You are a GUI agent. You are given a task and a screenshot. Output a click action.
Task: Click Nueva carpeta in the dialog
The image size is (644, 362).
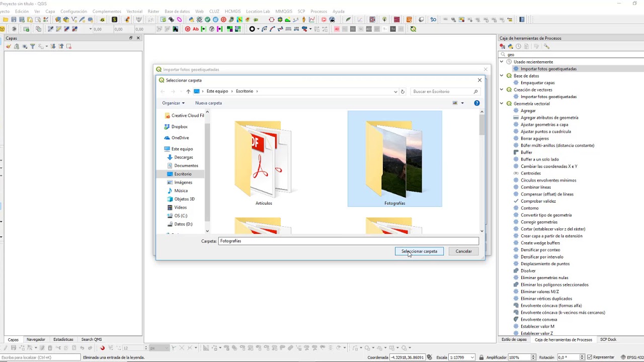click(208, 103)
